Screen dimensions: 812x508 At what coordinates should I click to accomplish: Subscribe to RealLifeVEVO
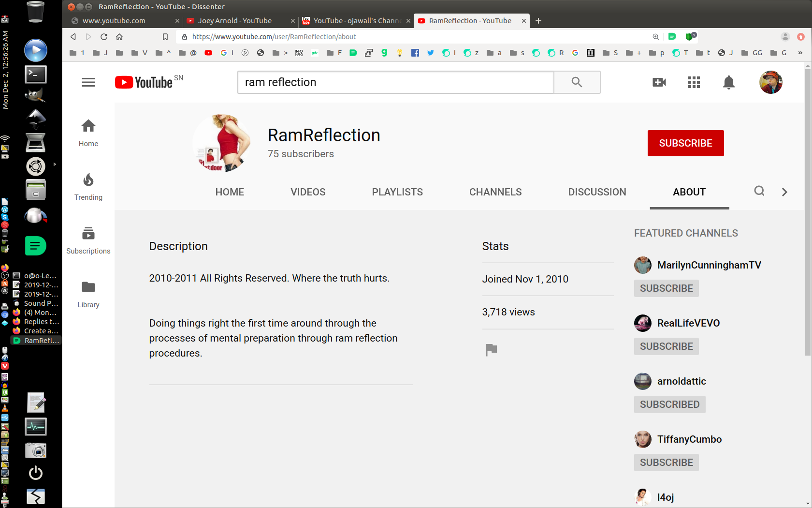[667, 346]
